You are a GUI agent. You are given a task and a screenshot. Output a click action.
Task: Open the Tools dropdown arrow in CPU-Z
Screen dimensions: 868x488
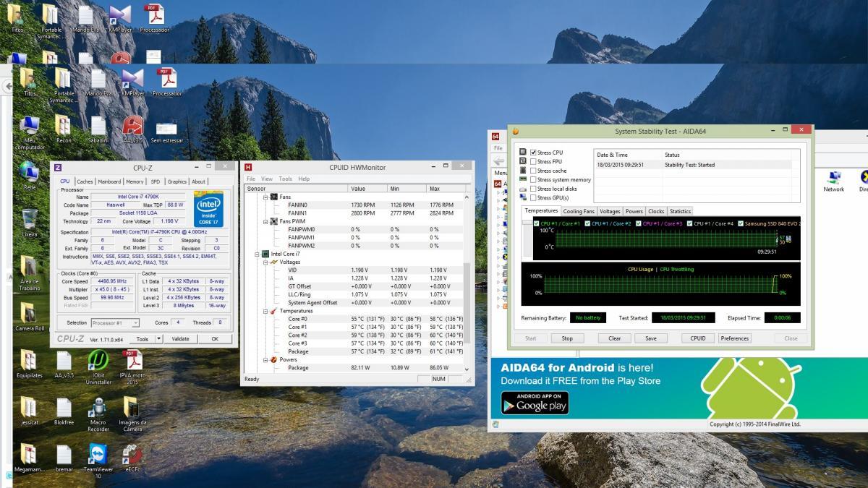tap(160, 338)
